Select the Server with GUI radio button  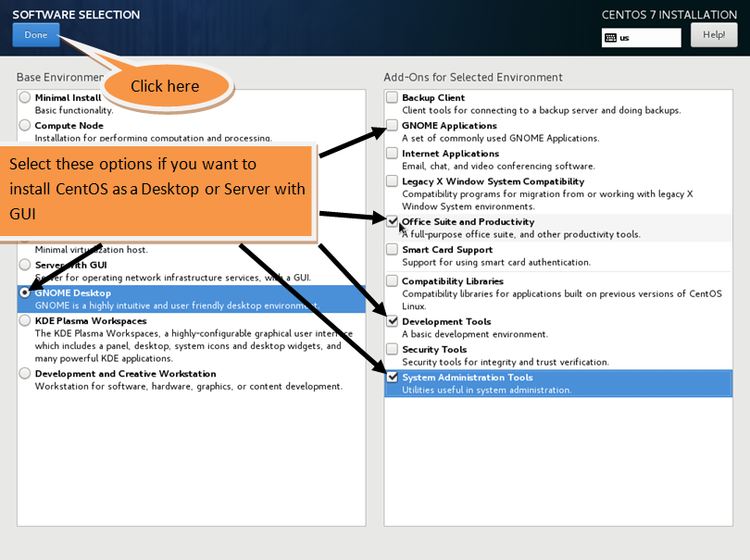pyautogui.click(x=25, y=265)
